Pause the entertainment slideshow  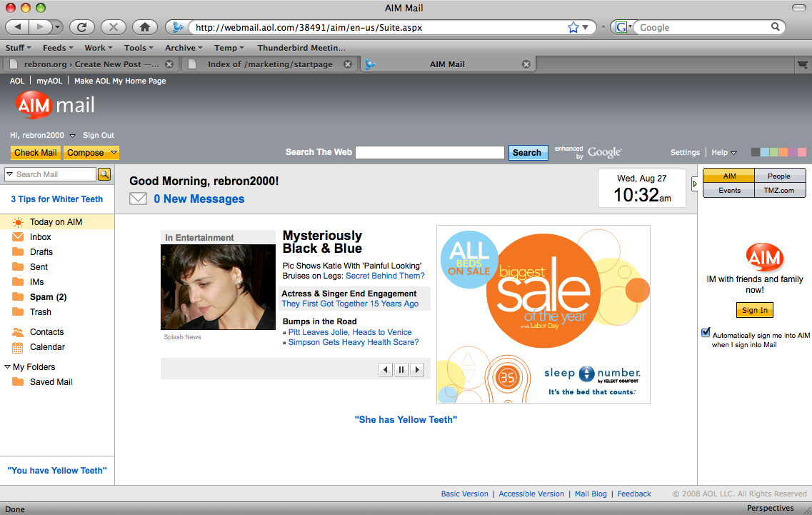pyautogui.click(x=401, y=369)
